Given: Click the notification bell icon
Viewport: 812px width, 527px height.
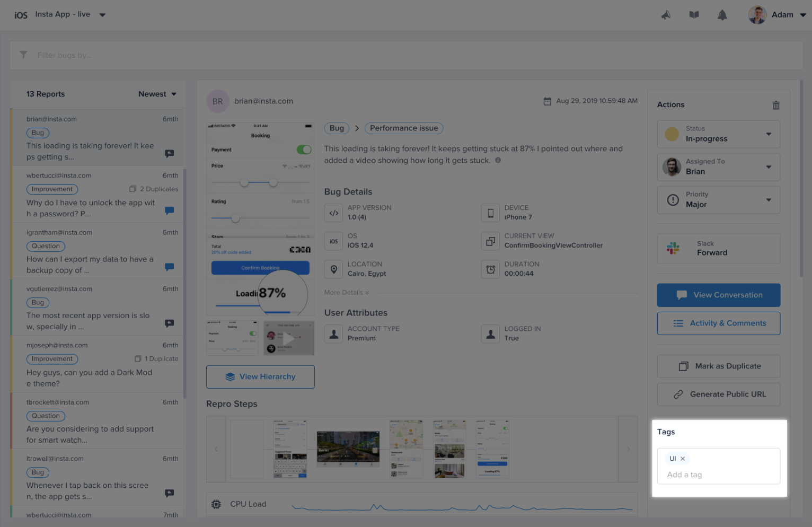Looking at the screenshot, I should click(722, 15).
